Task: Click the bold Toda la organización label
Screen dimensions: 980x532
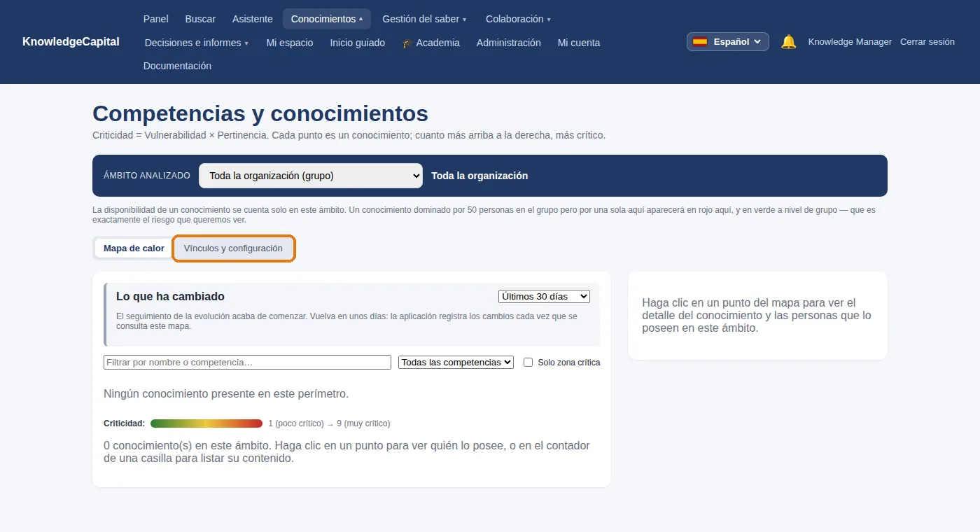Action: [x=479, y=176]
